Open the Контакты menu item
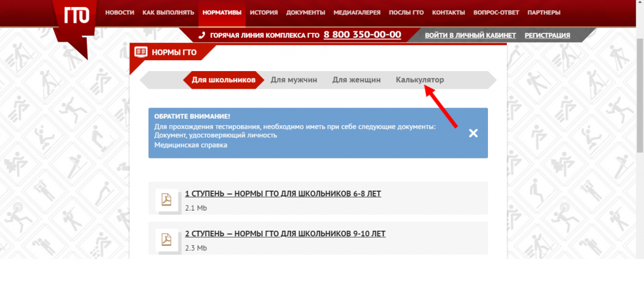The image size is (644, 291). tap(448, 13)
